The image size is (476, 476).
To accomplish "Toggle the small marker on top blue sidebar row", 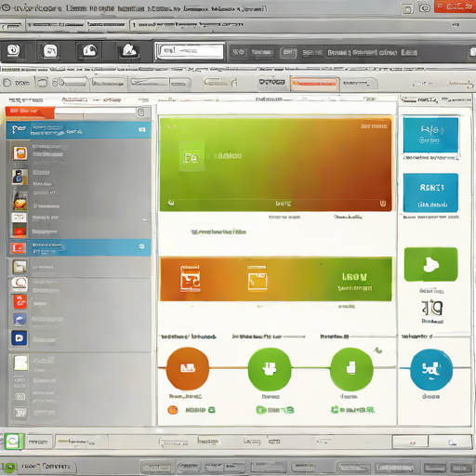I will pyautogui.click(x=142, y=129).
